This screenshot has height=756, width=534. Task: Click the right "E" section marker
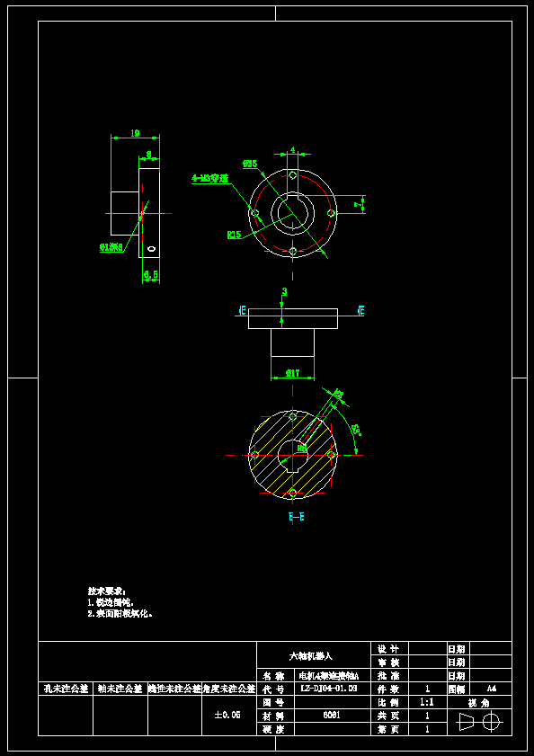click(360, 311)
